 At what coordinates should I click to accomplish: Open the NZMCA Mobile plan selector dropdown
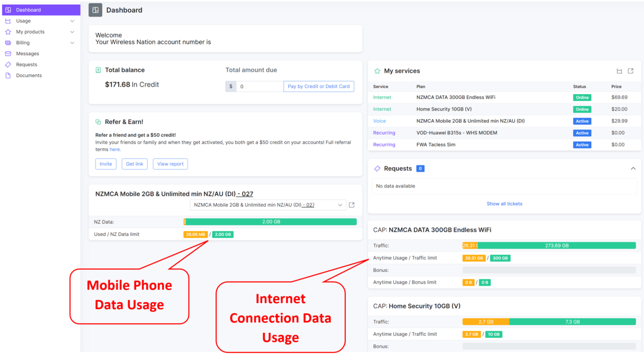click(340, 205)
